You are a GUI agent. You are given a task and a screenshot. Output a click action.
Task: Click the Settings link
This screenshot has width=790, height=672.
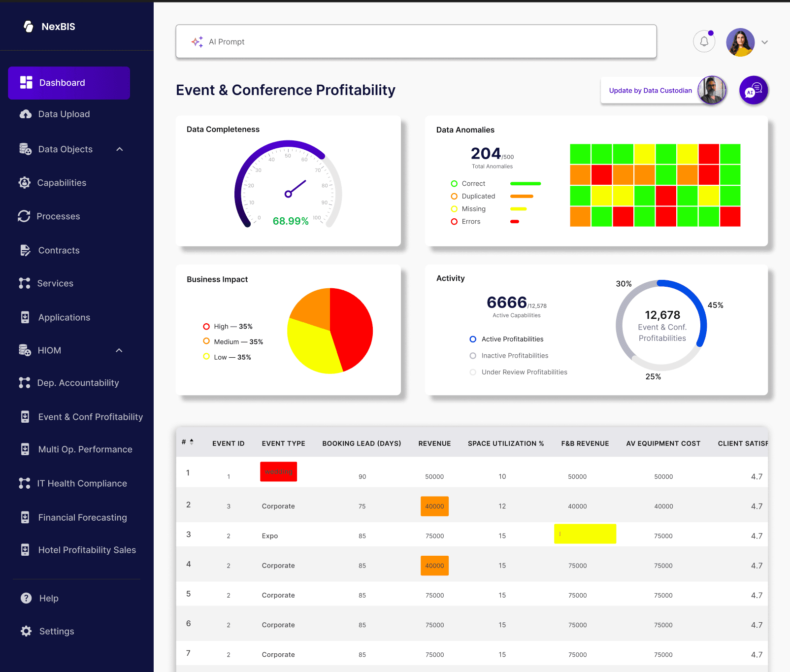click(57, 631)
